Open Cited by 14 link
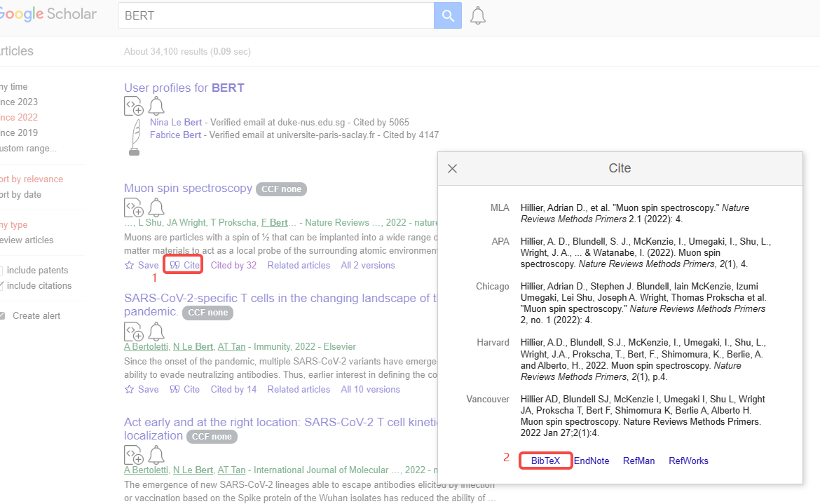Viewport: 820px width, 504px height. [x=233, y=389]
